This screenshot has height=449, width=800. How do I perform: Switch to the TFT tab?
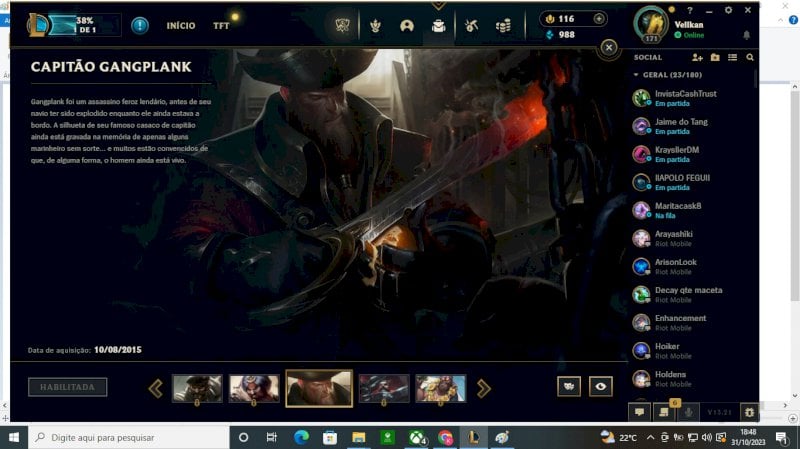point(221,26)
